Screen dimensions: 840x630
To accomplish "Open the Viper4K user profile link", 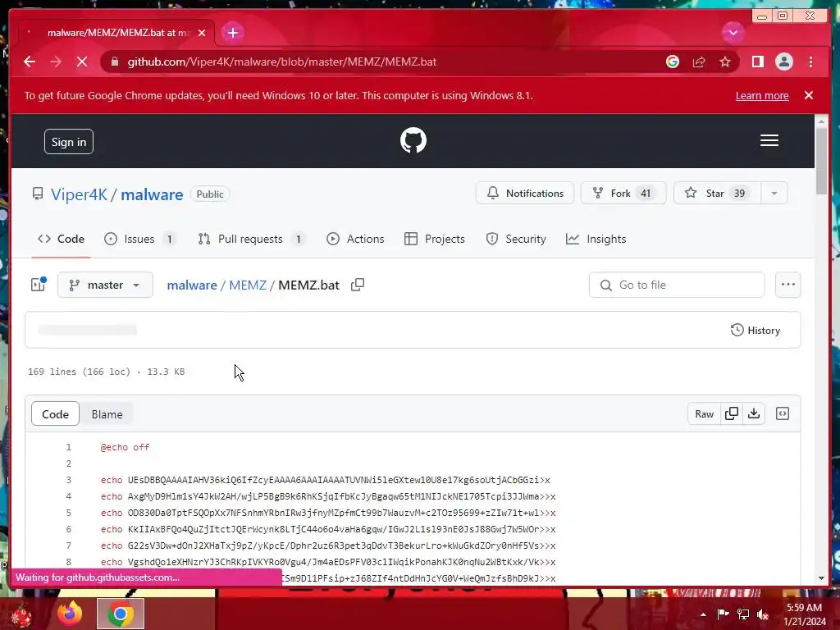I will pos(79,194).
